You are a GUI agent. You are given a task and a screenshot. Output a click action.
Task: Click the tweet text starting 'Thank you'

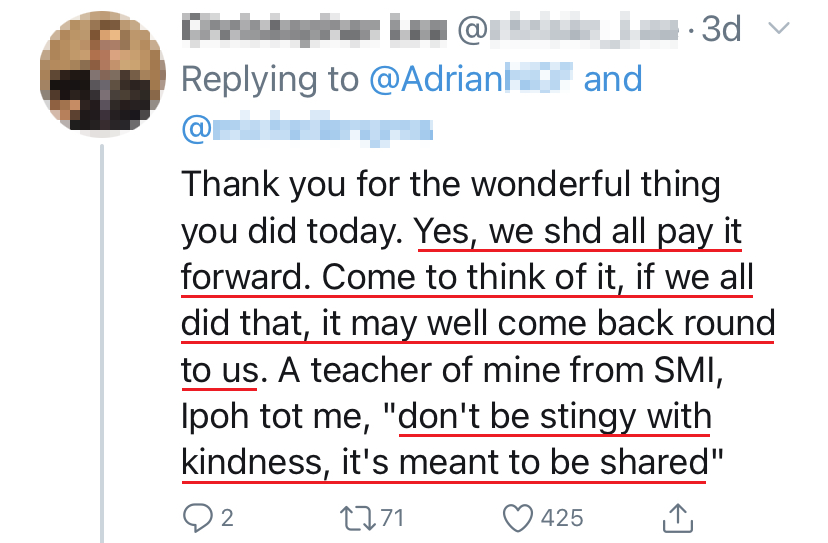(450, 185)
